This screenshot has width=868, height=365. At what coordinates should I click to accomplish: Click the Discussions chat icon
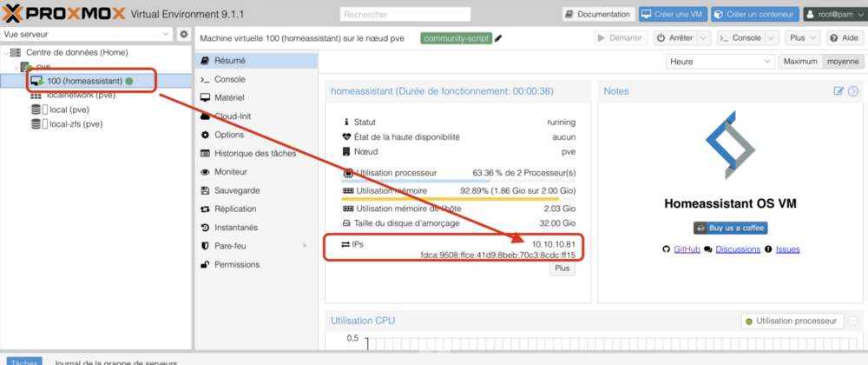click(708, 249)
